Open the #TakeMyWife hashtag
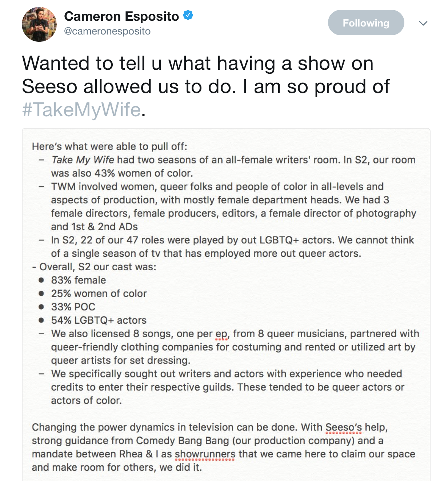 click(x=81, y=110)
